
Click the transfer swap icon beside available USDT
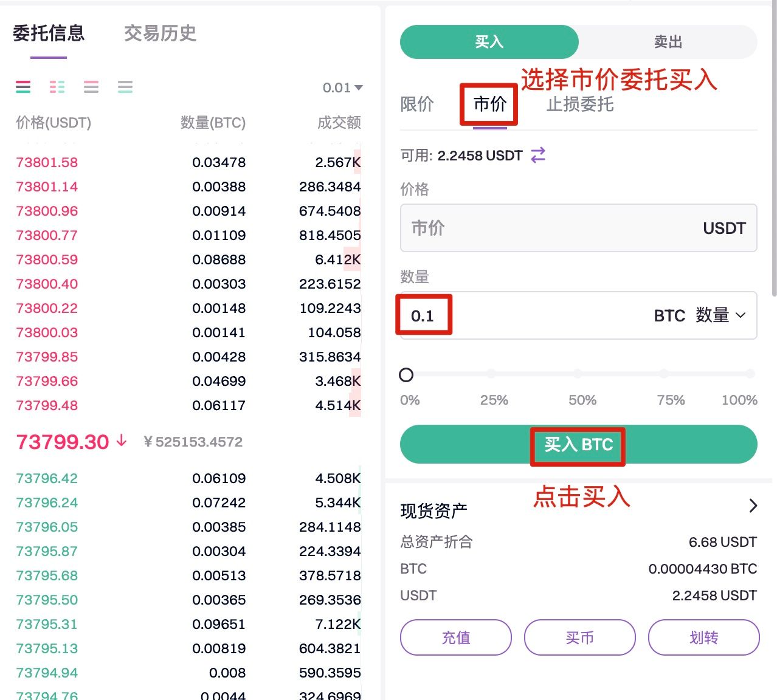538,155
